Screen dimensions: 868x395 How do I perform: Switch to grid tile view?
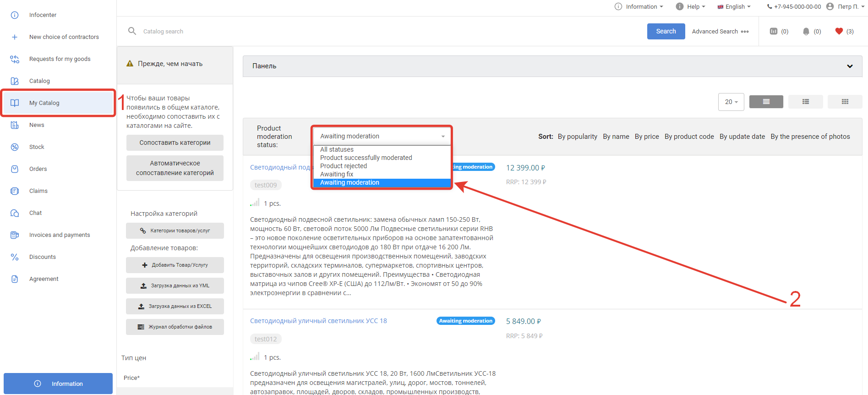coord(845,102)
